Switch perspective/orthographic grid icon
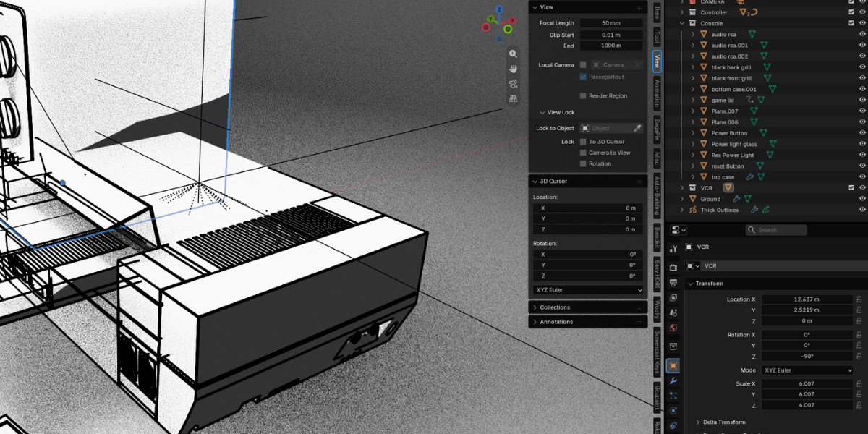This screenshot has height=434, width=868. pyautogui.click(x=513, y=99)
